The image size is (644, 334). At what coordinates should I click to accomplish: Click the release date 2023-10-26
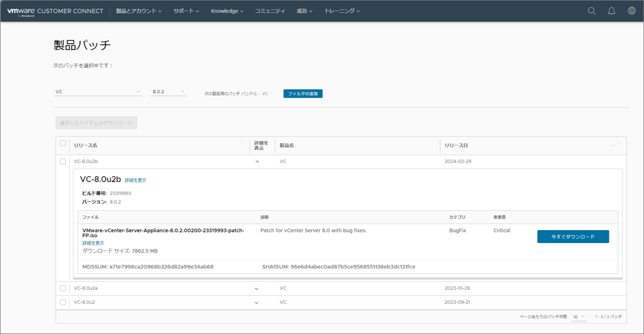coord(457,288)
